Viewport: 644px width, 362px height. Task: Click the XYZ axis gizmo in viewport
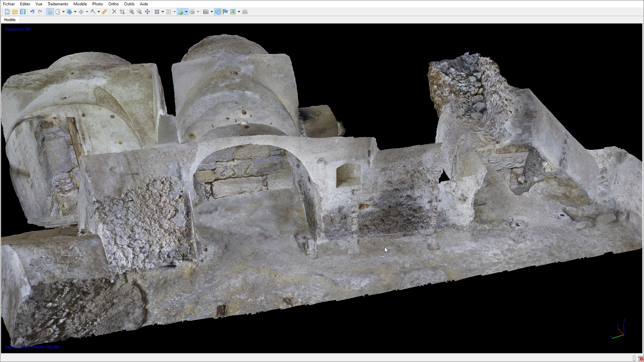(619, 330)
